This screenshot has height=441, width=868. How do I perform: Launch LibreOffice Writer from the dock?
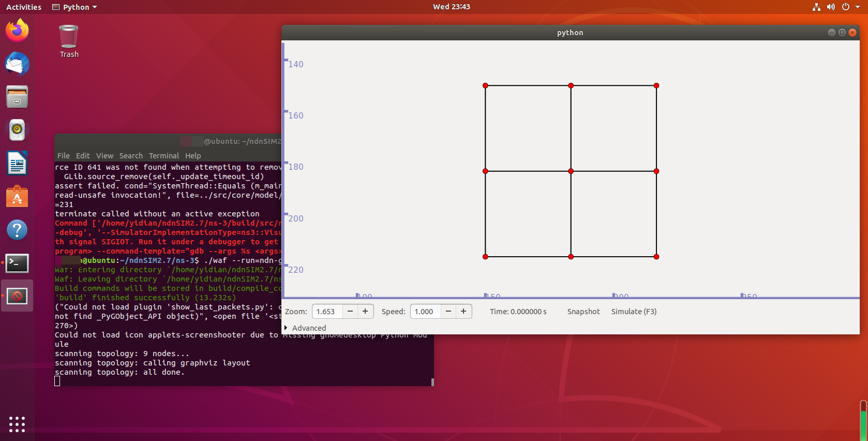[x=17, y=164]
